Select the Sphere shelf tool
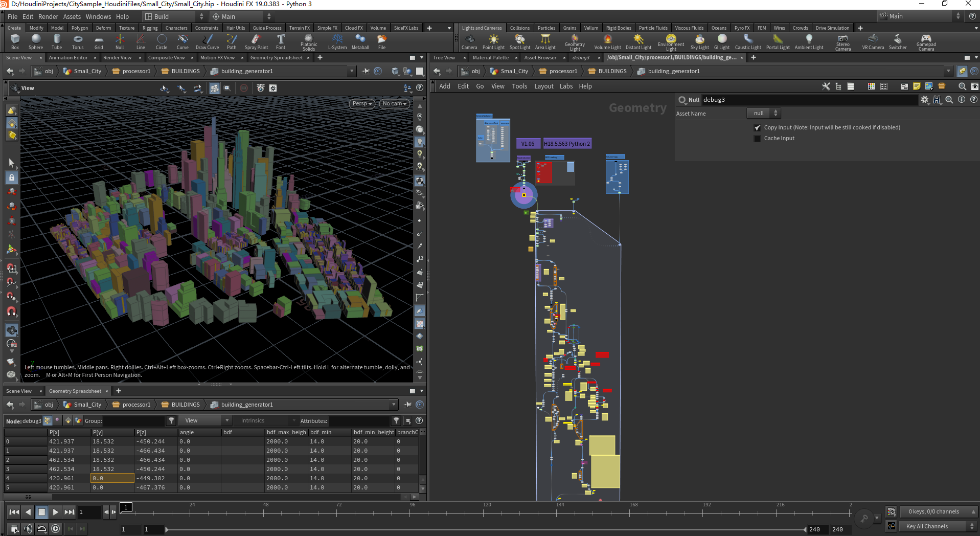The image size is (980, 536). (x=36, y=41)
